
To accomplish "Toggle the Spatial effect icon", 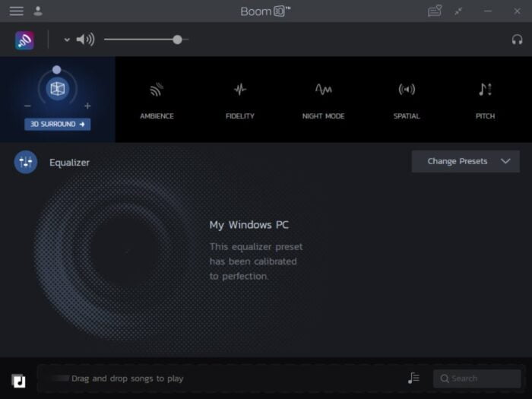I will 407,90.
